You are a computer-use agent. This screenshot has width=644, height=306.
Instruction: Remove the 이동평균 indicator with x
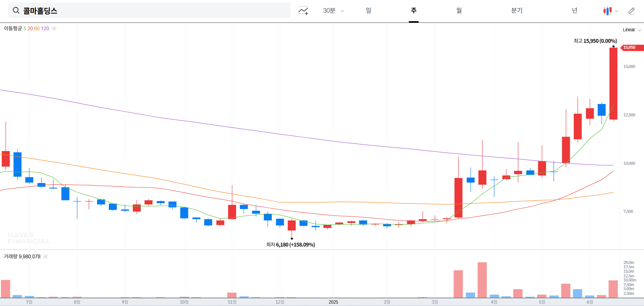coord(54,28)
